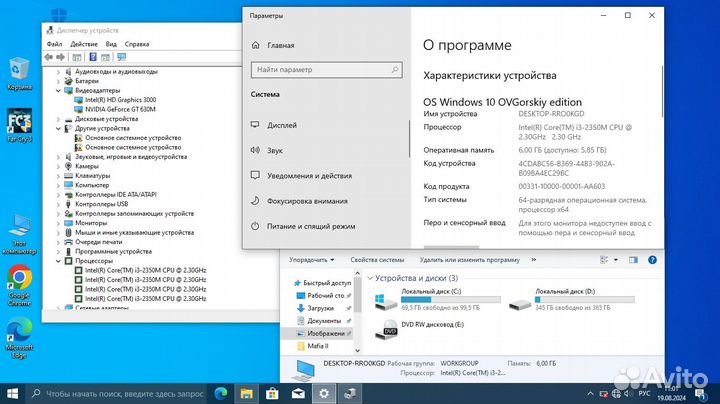Open the Organize dropdown in Explorer
Viewport: 720px width, 404px height.
311,260
